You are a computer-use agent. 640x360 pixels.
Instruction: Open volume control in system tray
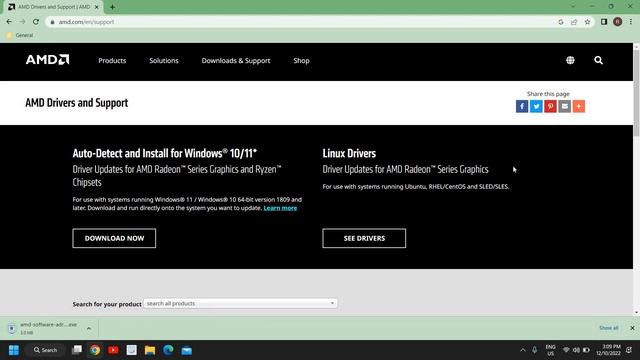[576, 350]
